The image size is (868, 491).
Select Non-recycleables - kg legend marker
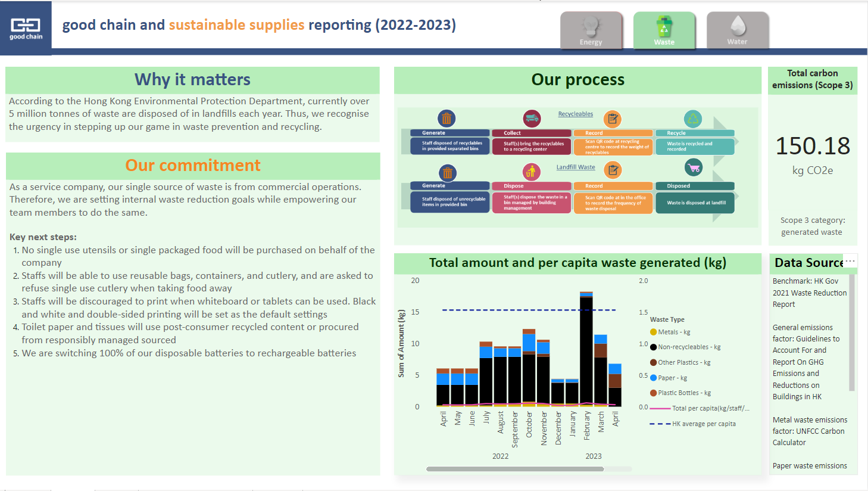click(653, 347)
